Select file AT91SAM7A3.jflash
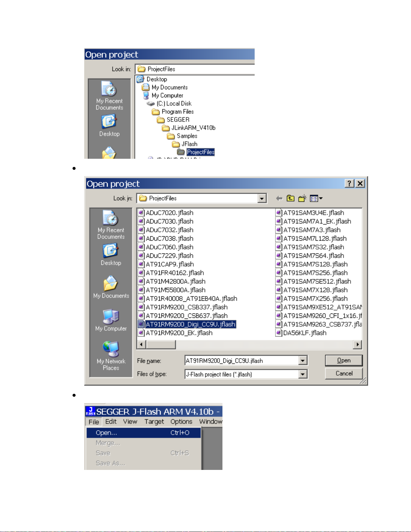This screenshot has width=411, height=532. pos(308,230)
